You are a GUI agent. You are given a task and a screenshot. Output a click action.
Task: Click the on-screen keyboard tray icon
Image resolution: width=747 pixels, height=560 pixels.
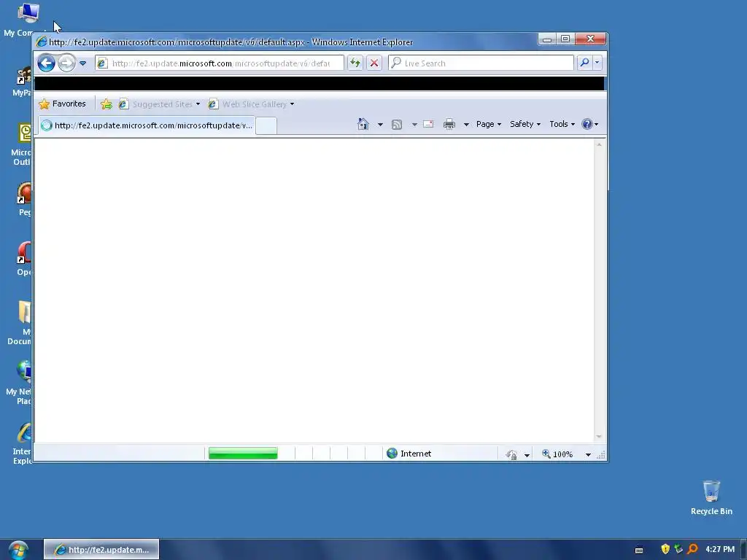pos(639,550)
